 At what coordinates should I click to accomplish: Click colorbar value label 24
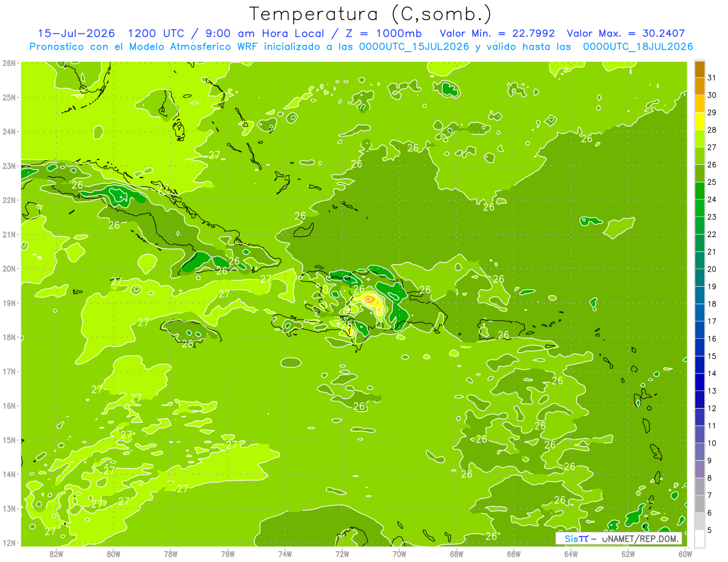(x=712, y=199)
